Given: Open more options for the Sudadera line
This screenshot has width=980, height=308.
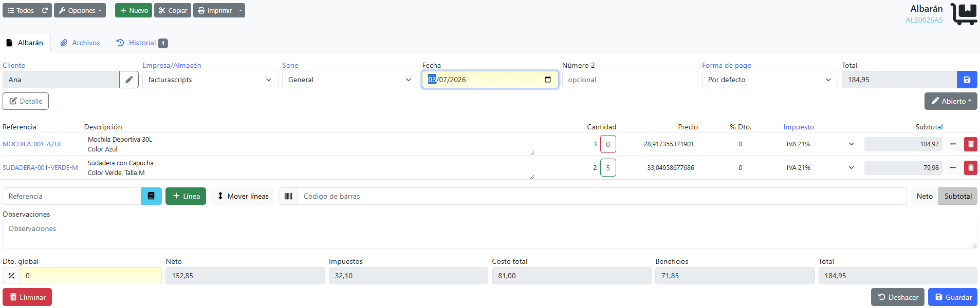Looking at the screenshot, I should click(x=953, y=168).
